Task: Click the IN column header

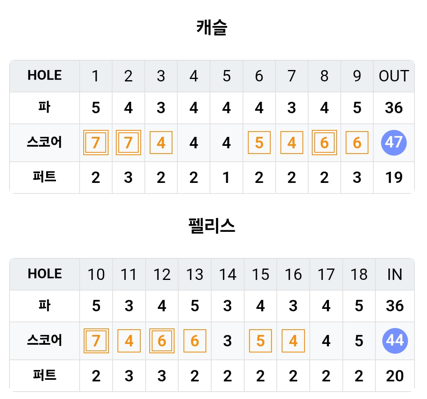Action: (395, 274)
